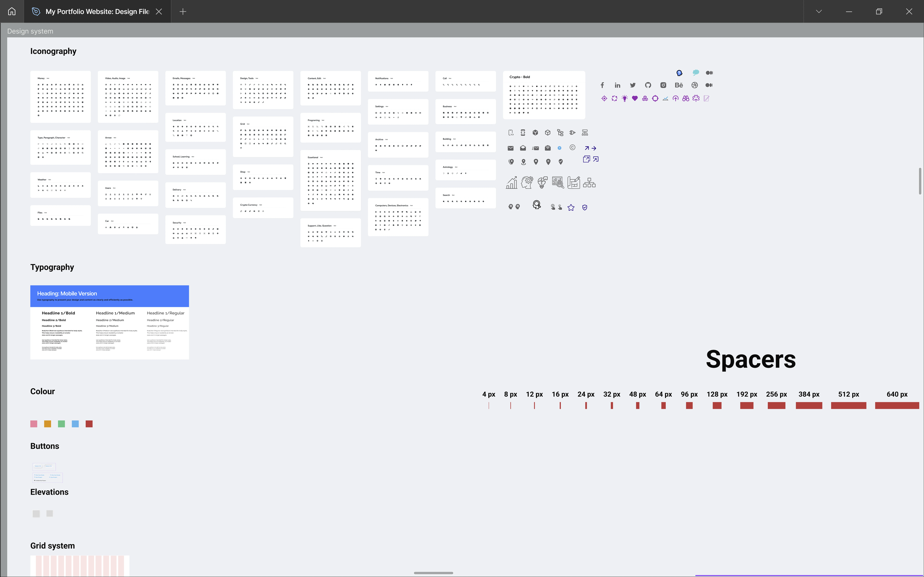Select the Heading: Mobile Version typography card

110,322
